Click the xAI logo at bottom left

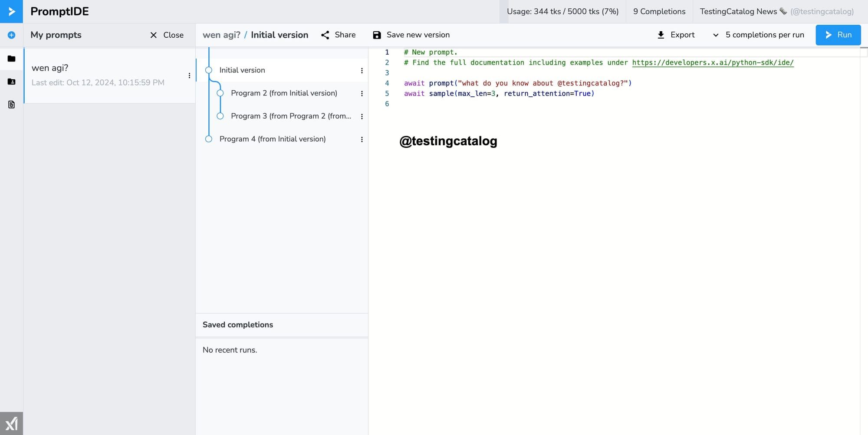[12, 424]
